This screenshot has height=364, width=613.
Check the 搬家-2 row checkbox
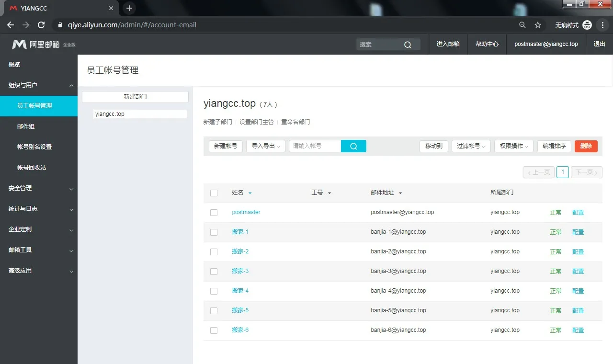pos(214,252)
